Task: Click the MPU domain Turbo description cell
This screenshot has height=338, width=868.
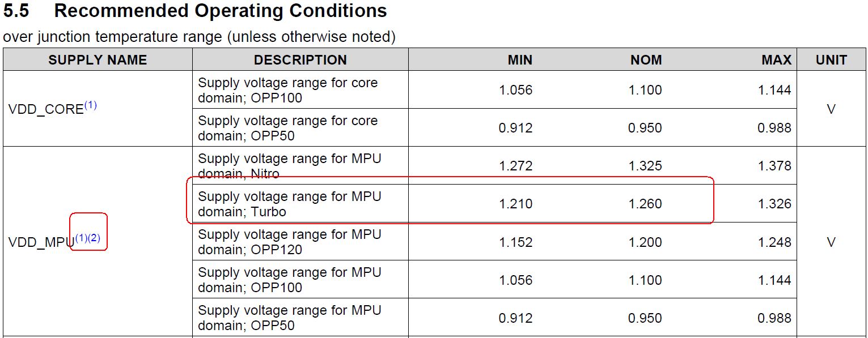Action: pos(300,204)
